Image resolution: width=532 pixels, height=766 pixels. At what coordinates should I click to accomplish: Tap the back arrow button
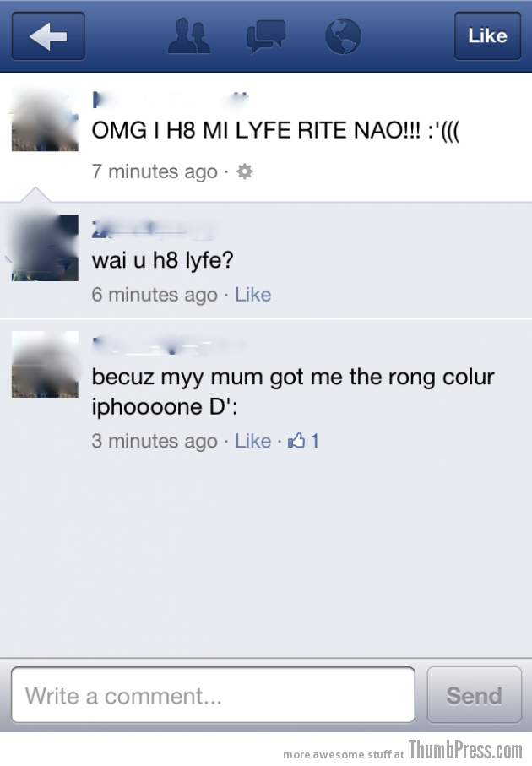[x=48, y=36]
